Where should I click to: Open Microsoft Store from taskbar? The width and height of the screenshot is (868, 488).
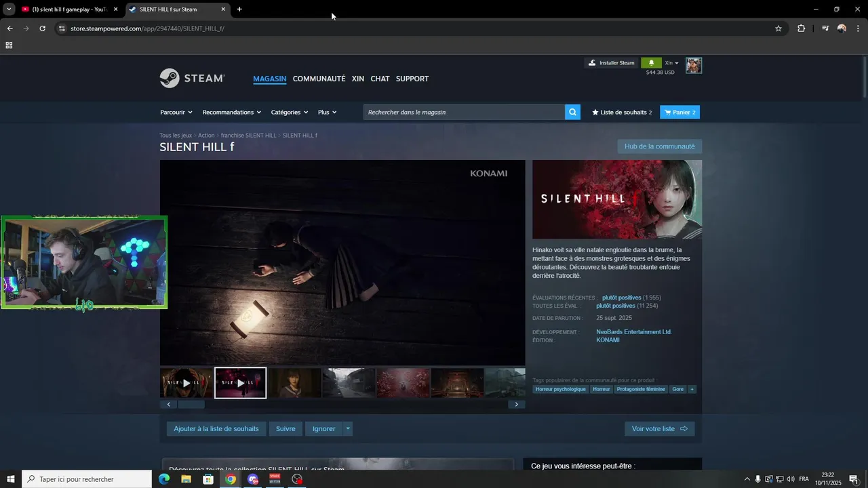[x=208, y=479]
